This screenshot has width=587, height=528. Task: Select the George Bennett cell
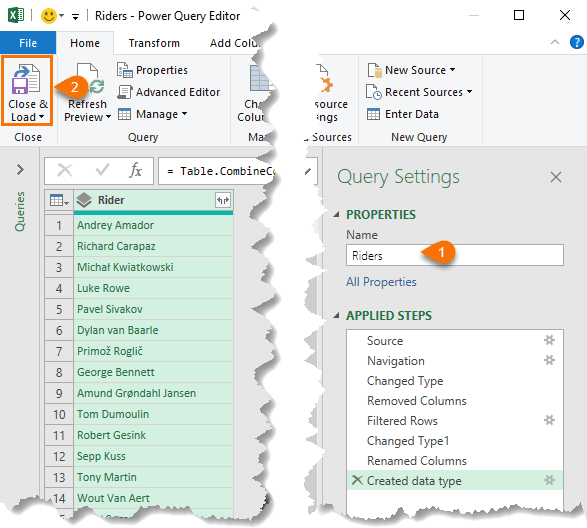[153, 372]
